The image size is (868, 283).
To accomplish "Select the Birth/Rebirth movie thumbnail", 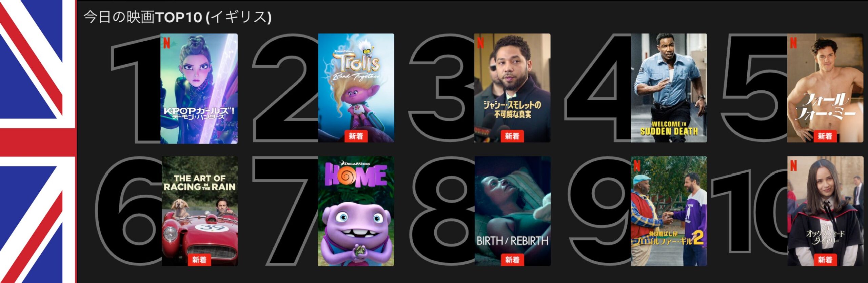I will coord(512,211).
